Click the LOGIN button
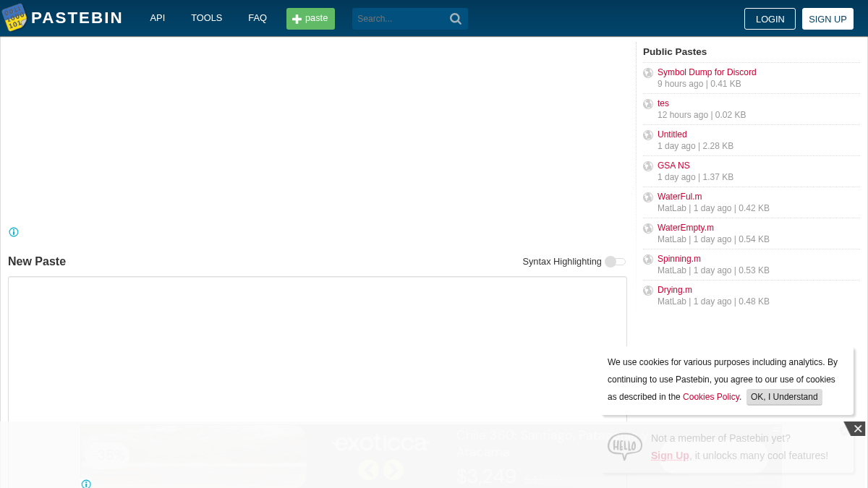Screen dimensions: 868x488 770,19
